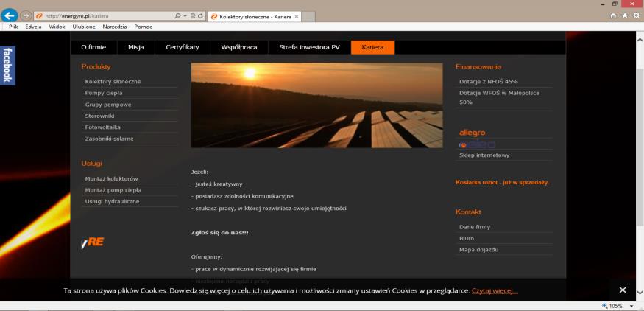Click the solar farm sunset banner image
The width and height of the screenshot is (644, 311).
coord(317,105)
